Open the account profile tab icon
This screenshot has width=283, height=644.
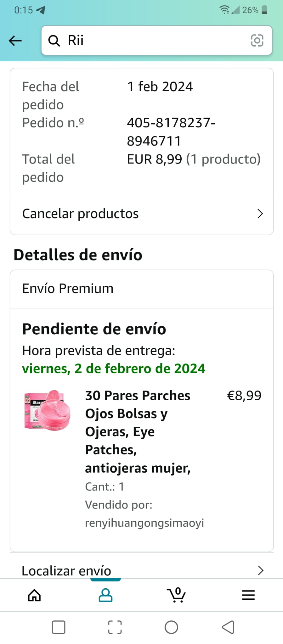click(105, 595)
